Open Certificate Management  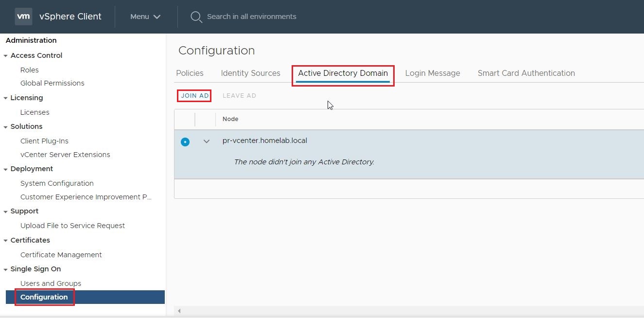point(61,255)
